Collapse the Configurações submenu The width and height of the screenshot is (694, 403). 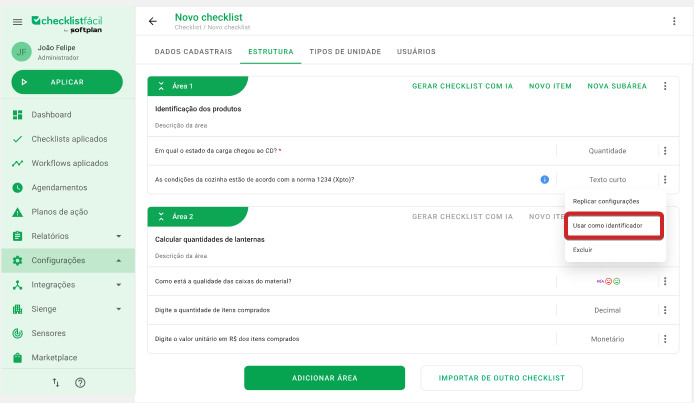(x=119, y=261)
